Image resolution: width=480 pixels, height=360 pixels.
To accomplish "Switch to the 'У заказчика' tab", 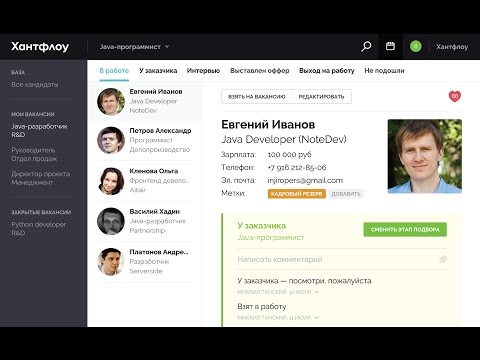I will [x=158, y=71].
